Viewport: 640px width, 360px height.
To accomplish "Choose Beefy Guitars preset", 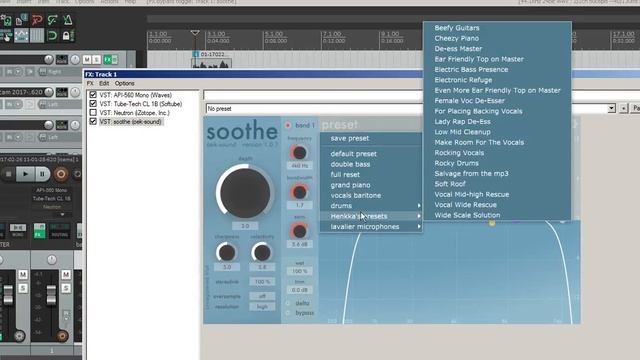I will point(457,28).
